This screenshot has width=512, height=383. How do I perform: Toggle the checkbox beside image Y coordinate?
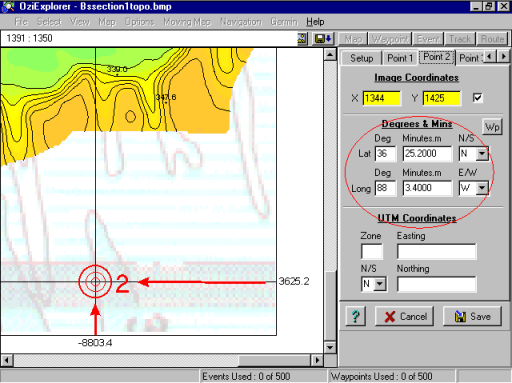[x=478, y=98]
